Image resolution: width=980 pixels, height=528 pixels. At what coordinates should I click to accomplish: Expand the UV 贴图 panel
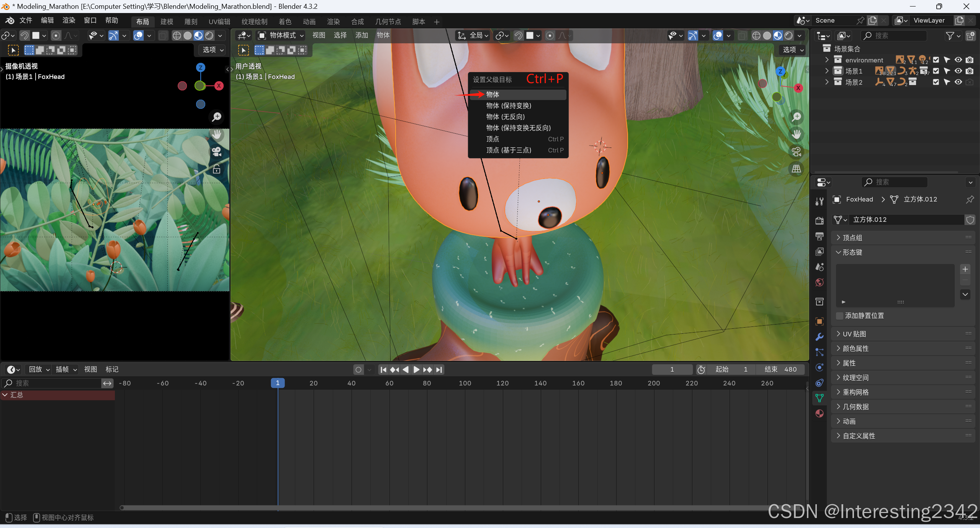(x=854, y=334)
